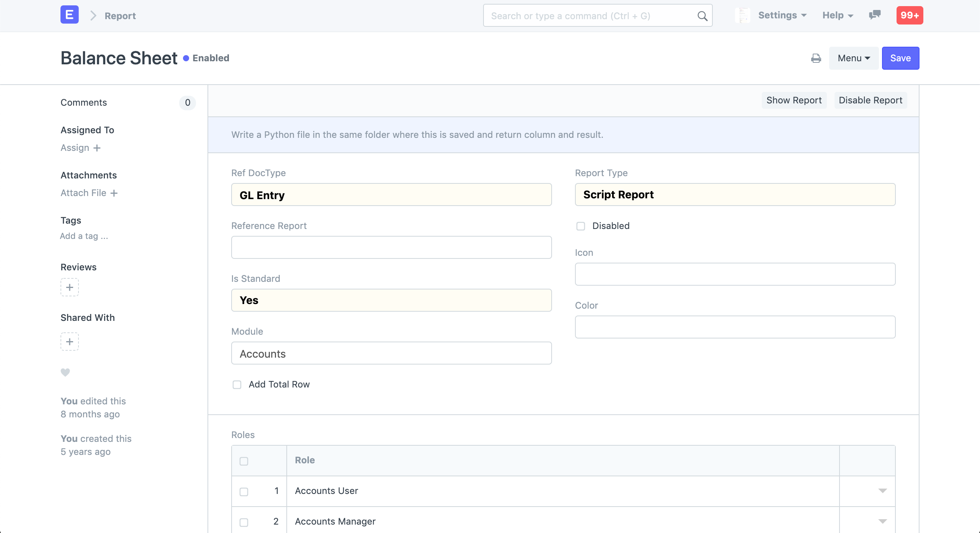Open the Settings menu
The image size is (980, 533).
[782, 15]
